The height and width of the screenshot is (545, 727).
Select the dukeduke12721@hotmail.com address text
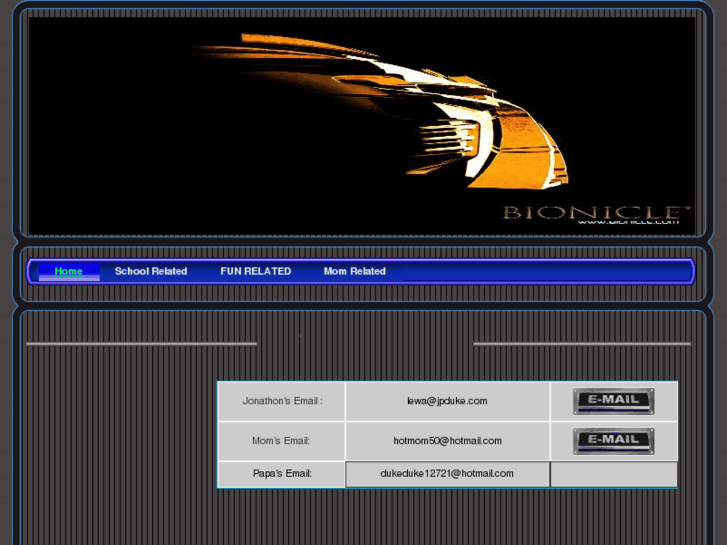tap(447, 474)
